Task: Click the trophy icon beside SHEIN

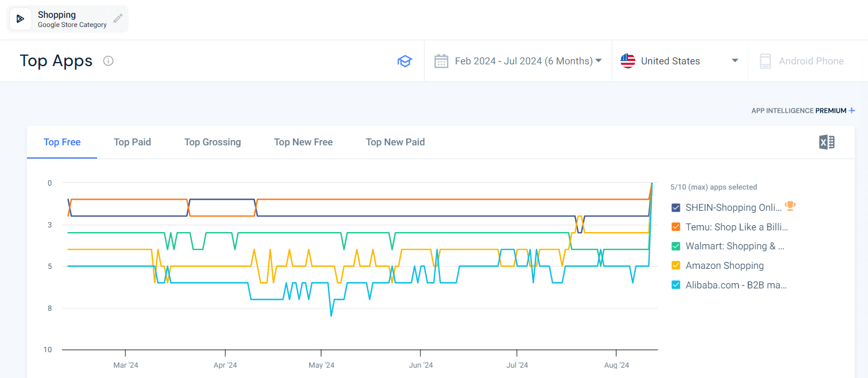Action: pyautogui.click(x=790, y=206)
